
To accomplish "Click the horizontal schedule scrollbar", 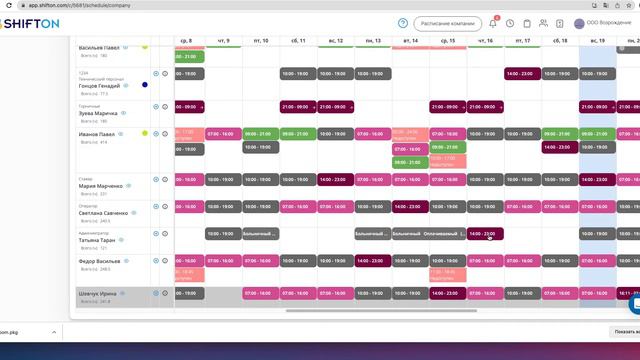I will tap(381, 311).
